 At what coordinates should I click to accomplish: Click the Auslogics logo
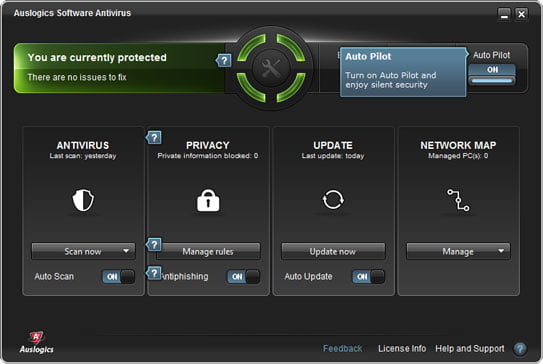(36, 343)
